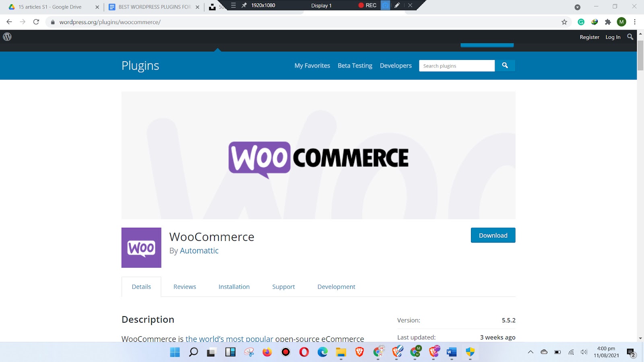Open the Widgets panel on the taskbar
This screenshot has height=362, width=644.
pos(230,352)
